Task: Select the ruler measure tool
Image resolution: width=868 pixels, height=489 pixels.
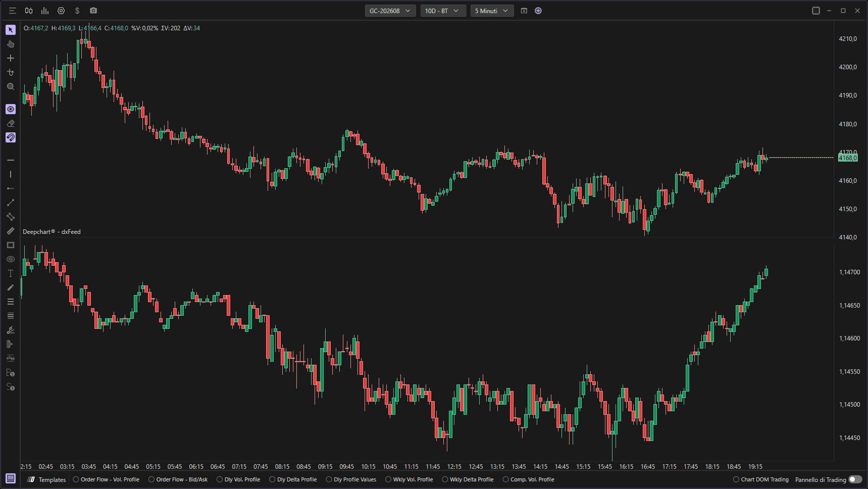Action: coord(11,231)
